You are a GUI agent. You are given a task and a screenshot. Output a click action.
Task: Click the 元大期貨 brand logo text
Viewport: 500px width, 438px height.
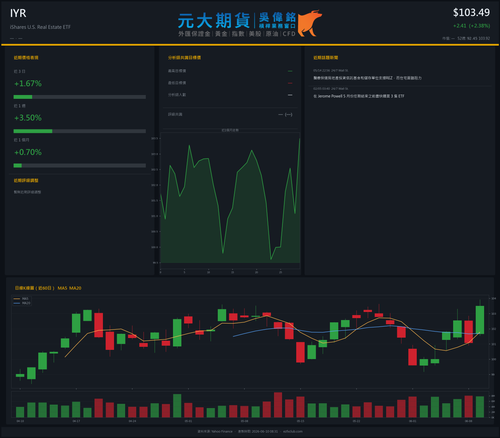214,21
